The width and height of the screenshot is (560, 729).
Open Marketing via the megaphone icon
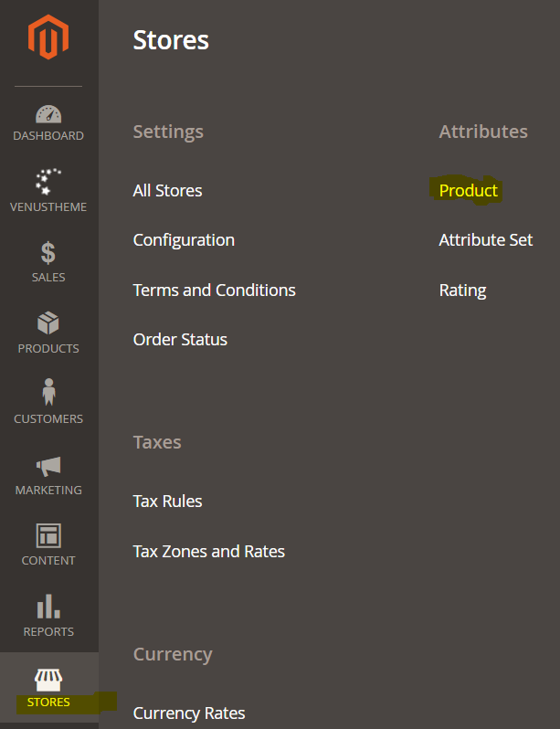(48, 466)
